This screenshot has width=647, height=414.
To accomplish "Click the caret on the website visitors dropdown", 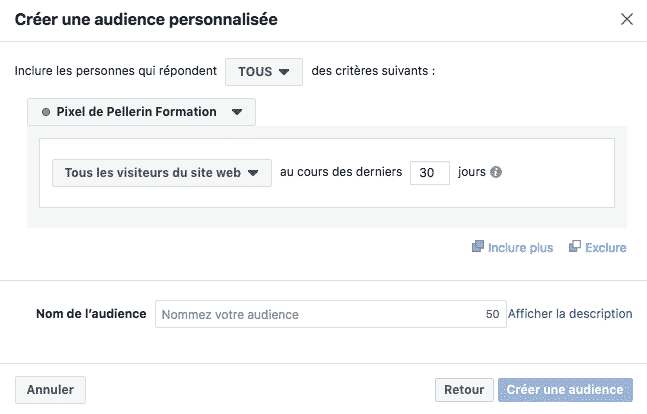I will 254,172.
